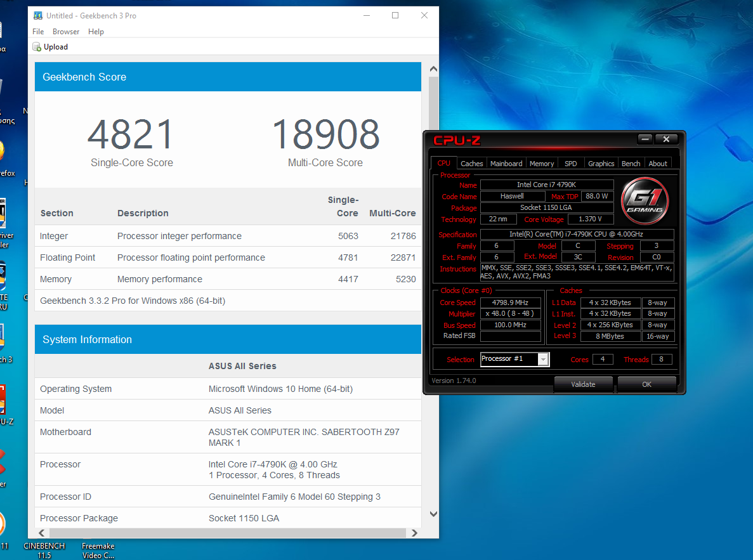
Task: Close the CPU-Z window
Action: (x=666, y=140)
